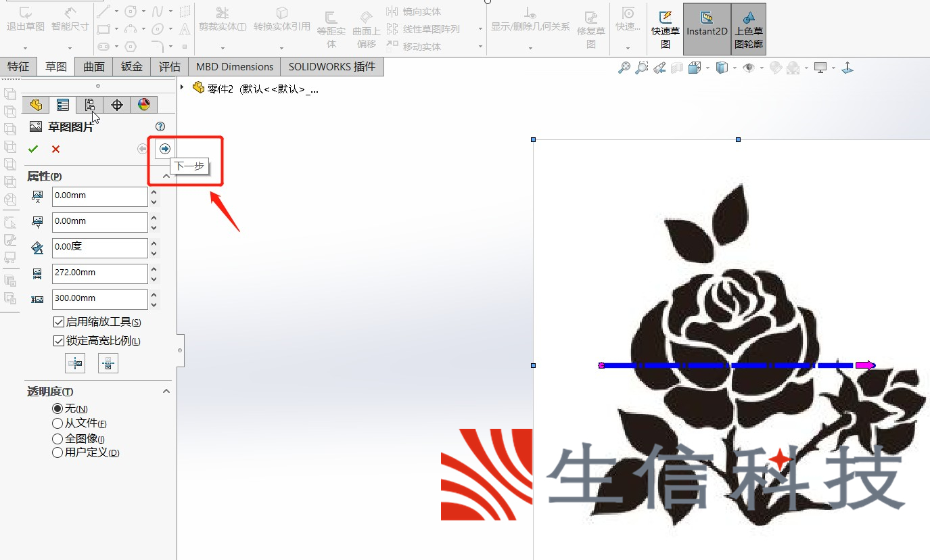Open Hide/Show Items dropdown arrow
Viewport: 930px width, 560px height.
tap(762, 68)
